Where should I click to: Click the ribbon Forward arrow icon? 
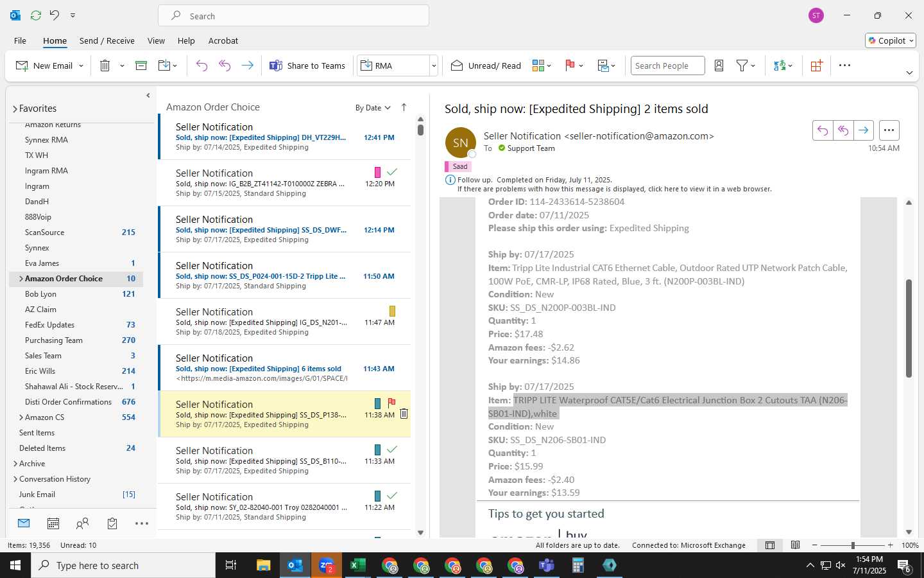click(247, 66)
